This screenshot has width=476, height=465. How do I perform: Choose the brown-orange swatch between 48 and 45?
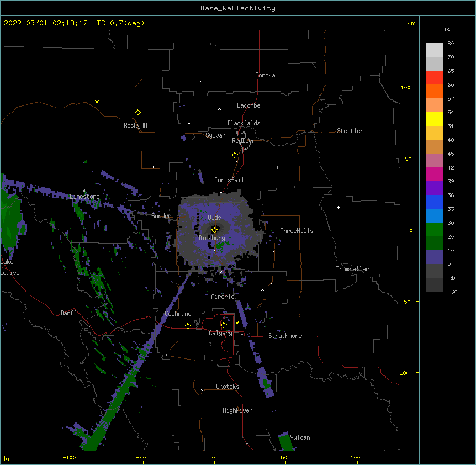(434, 146)
